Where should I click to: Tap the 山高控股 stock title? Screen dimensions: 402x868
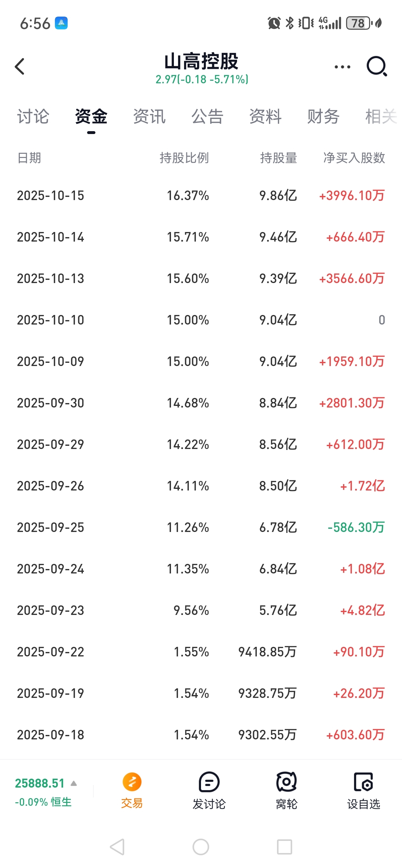[201, 62]
